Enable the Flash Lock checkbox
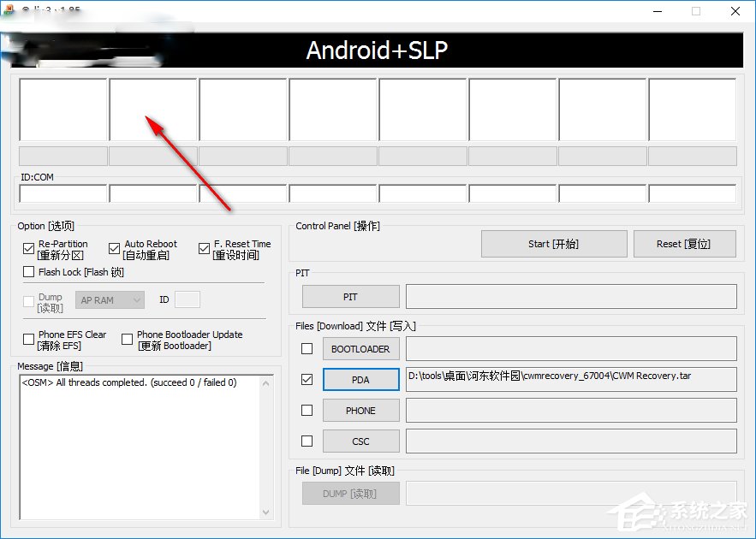 28,272
